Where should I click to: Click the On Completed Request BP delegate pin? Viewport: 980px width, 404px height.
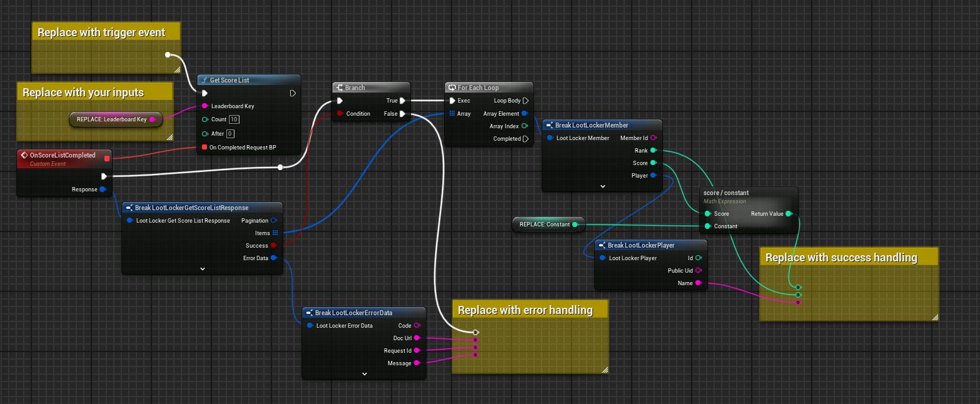click(x=204, y=148)
